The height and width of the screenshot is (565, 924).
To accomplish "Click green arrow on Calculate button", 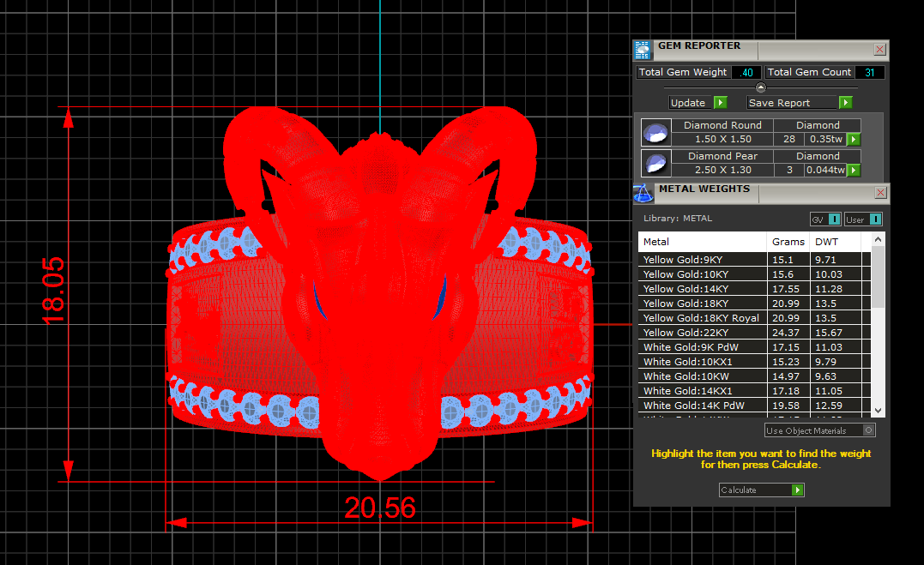I will coord(798,490).
